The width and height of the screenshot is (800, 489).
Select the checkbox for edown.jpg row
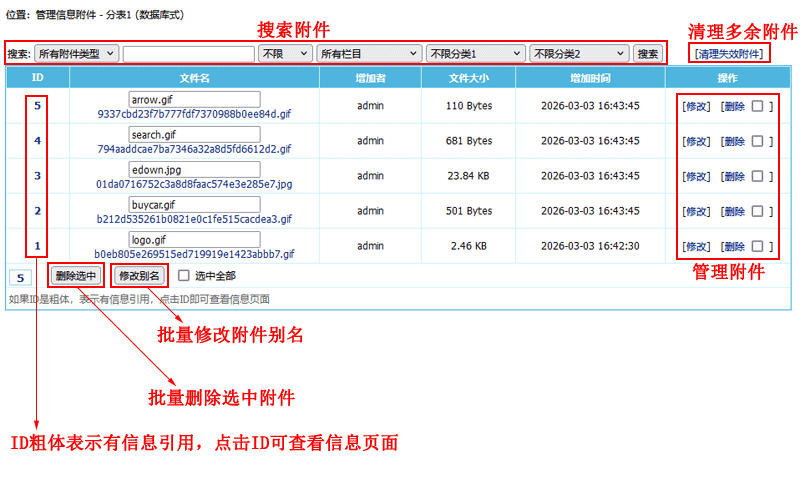(x=757, y=176)
